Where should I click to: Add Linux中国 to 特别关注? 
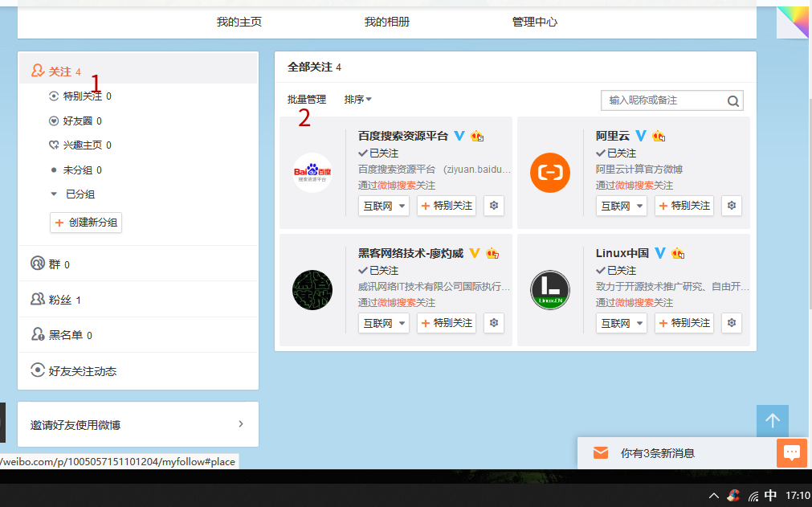tap(684, 323)
